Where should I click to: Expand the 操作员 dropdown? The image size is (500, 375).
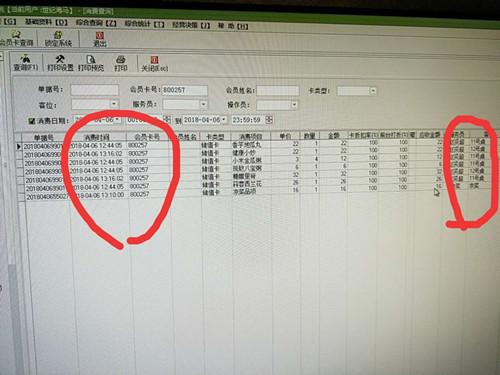(x=294, y=105)
